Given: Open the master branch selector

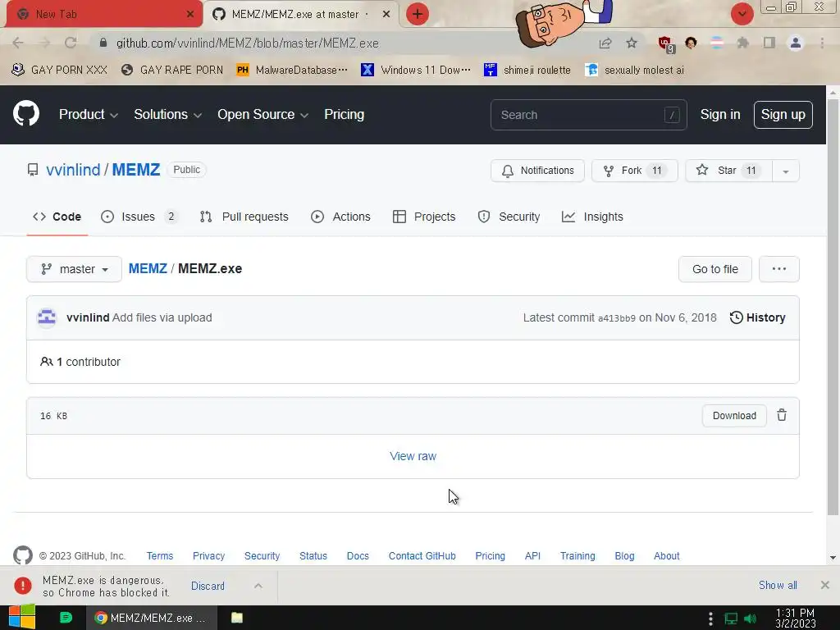Looking at the screenshot, I should point(74,269).
